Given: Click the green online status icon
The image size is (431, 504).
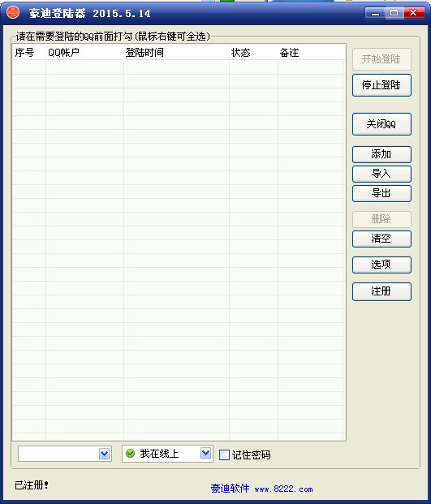Looking at the screenshot, I should [x=130, y=454].
